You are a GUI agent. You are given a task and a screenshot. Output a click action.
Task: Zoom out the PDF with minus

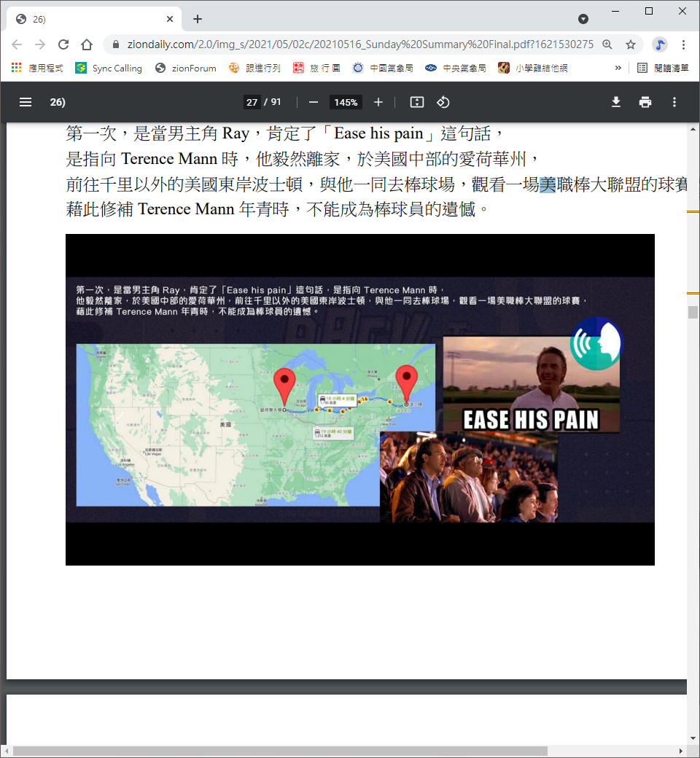(314, 102)
